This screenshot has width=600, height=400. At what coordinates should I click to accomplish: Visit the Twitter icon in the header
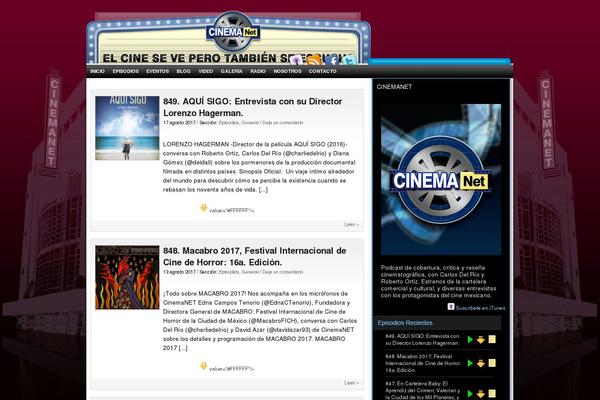point(349,60)
